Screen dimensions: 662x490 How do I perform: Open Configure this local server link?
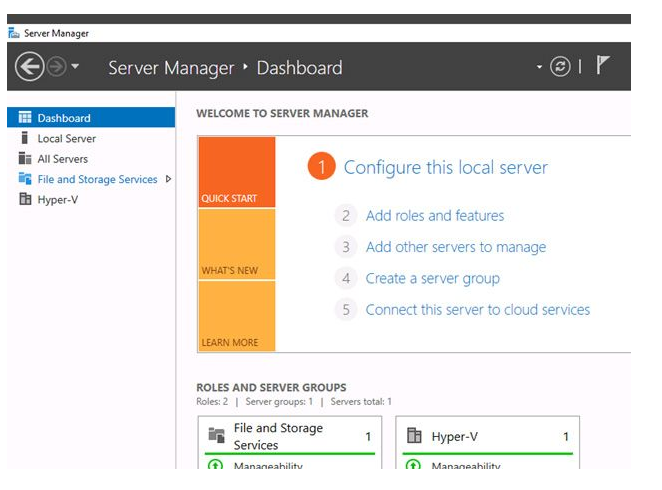tap(445, 168)
